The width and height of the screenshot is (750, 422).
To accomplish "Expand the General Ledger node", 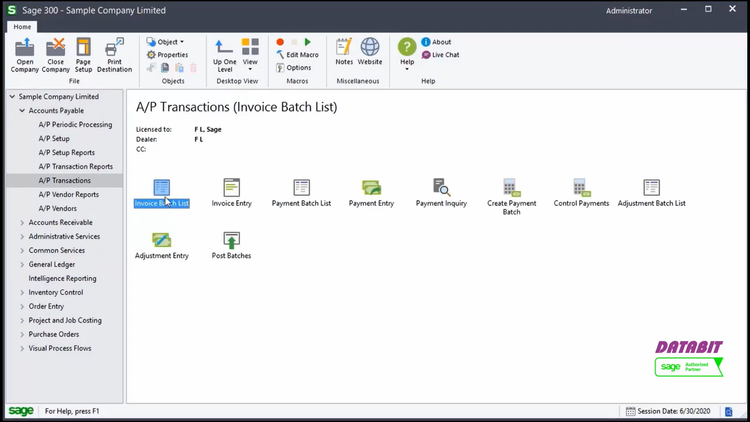I will pyautogui.click(x=22, y=265).
